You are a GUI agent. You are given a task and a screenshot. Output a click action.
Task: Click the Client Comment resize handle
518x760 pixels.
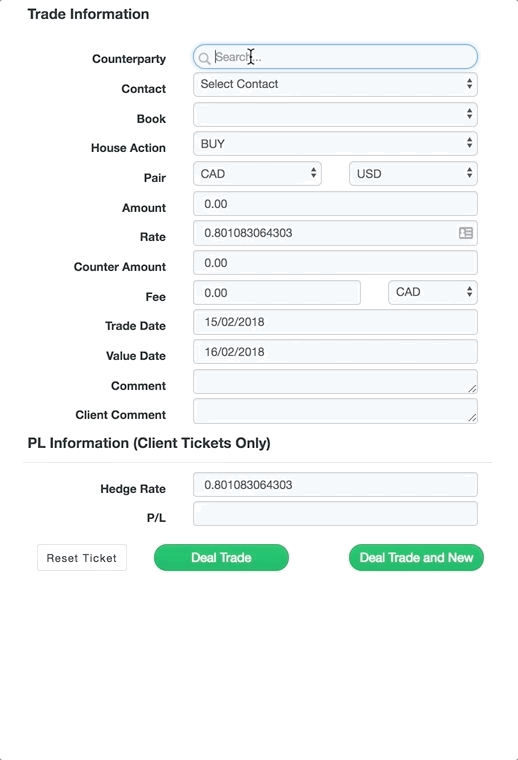click(472, 418)
